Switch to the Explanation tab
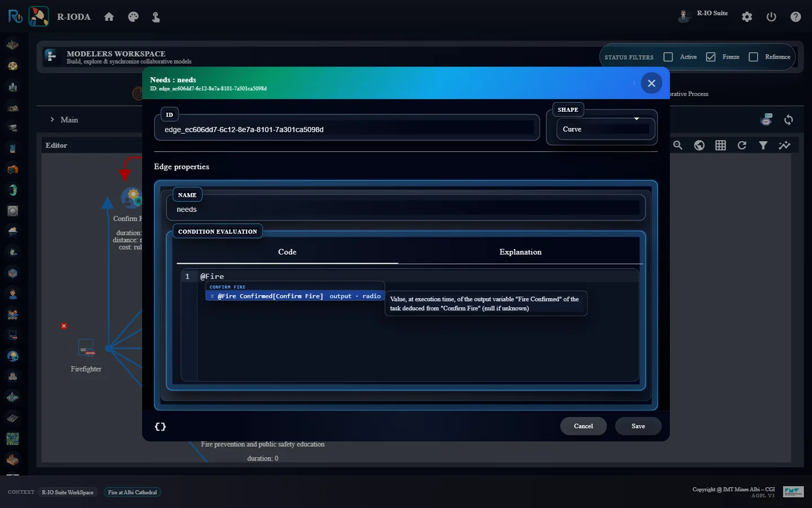This screenshot has width=812, height=508. coord(520,252)
